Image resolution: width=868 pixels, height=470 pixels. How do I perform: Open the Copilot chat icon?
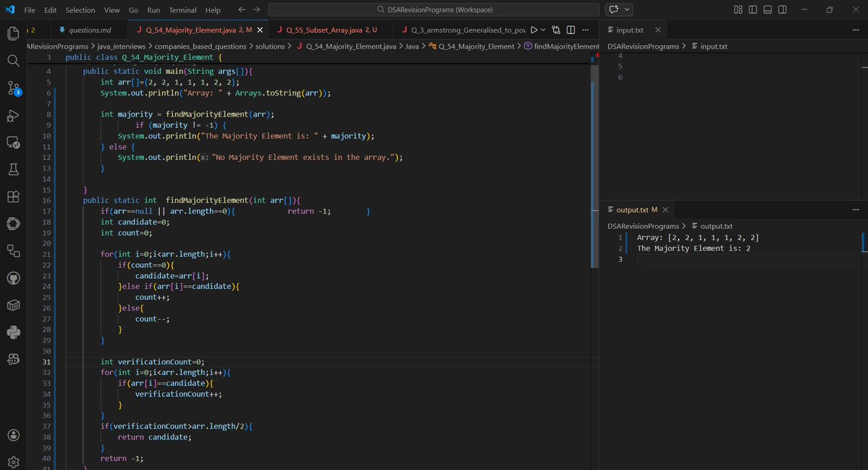(x=613, y=9)
